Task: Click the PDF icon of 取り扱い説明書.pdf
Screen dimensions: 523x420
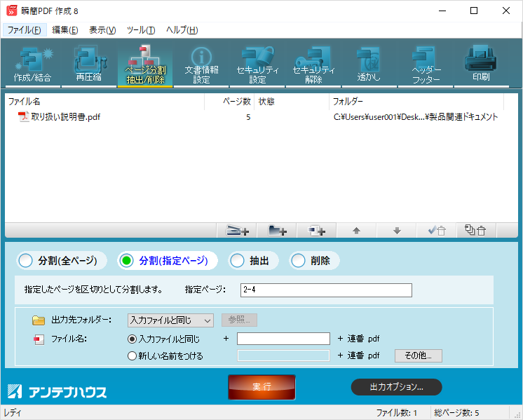Action: click(x=24, y=117)
